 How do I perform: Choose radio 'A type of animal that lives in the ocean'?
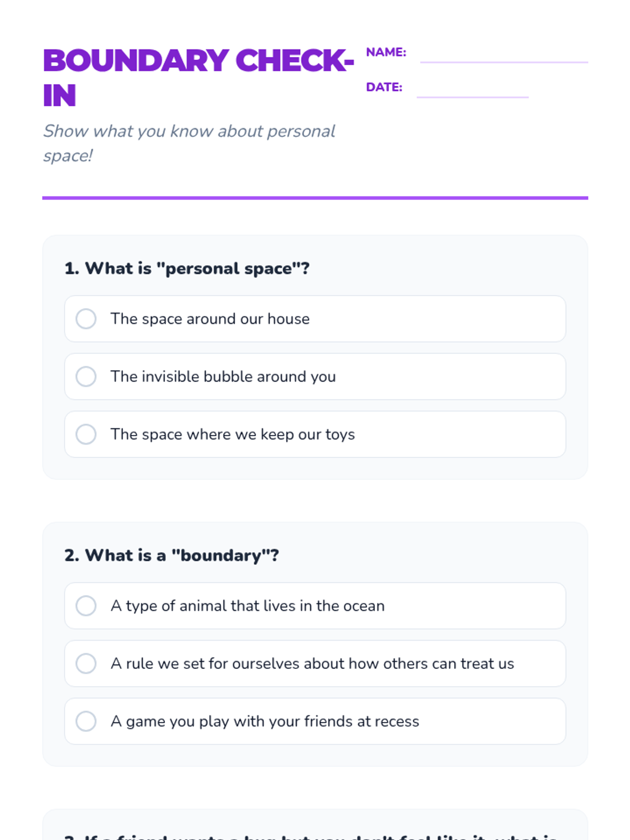pos(86,606)
